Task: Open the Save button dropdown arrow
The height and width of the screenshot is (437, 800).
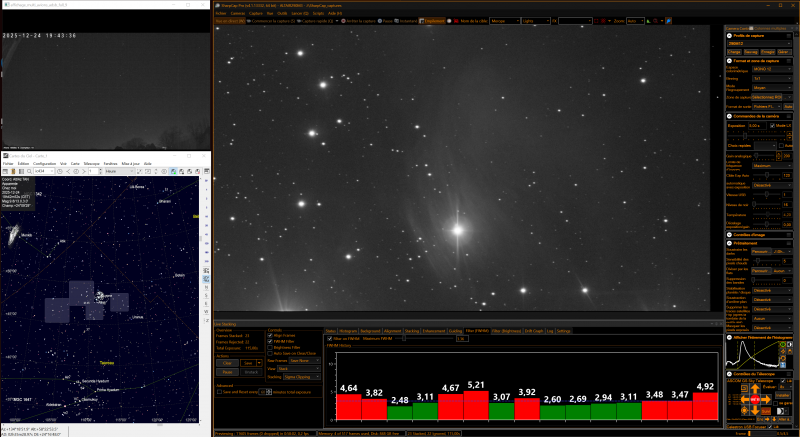Action: tap(259, 363)
